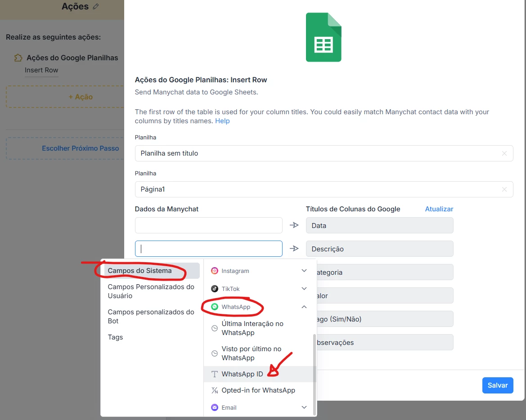
Task: Click the Pago (Sim/Não) column title field
Action: click(x=385, y=319)
